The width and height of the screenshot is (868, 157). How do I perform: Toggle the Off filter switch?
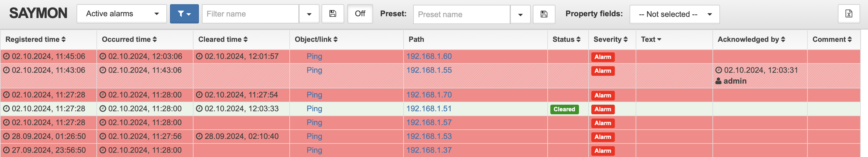[360, 14]
